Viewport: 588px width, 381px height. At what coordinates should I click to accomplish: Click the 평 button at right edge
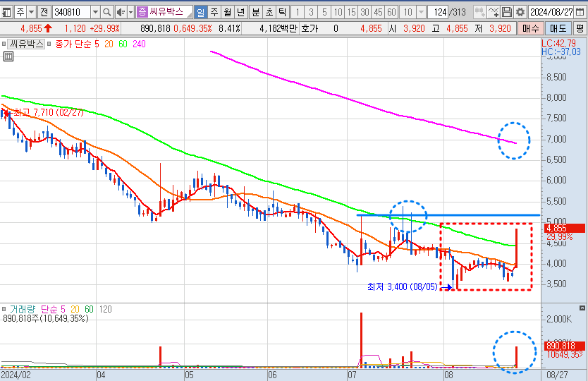pos(580,28)
